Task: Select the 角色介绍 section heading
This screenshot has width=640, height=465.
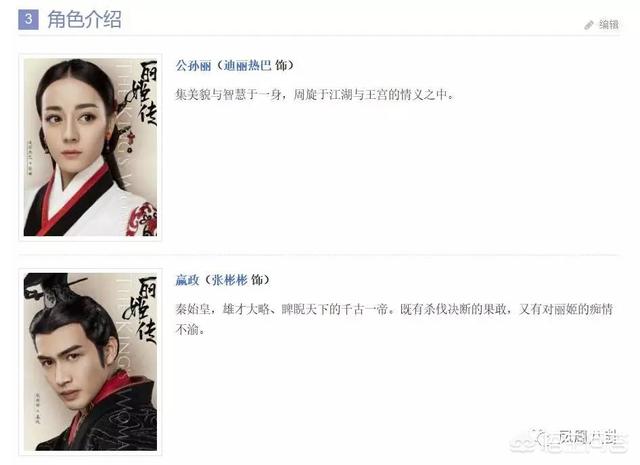Action: point(84,19)
